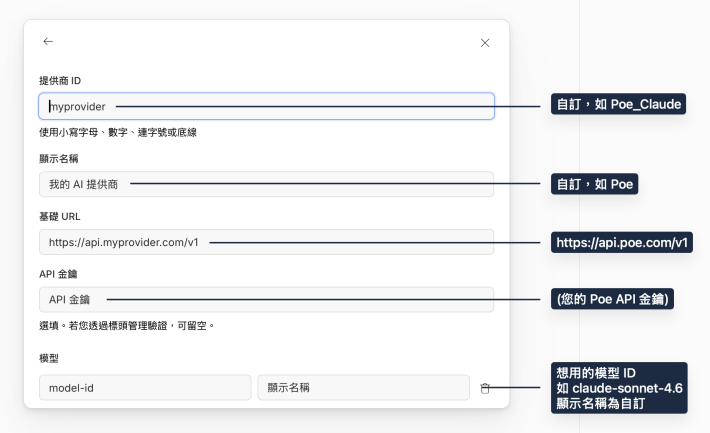Click the 想用的模型 ID annotation box

click(x=619, y=388)
